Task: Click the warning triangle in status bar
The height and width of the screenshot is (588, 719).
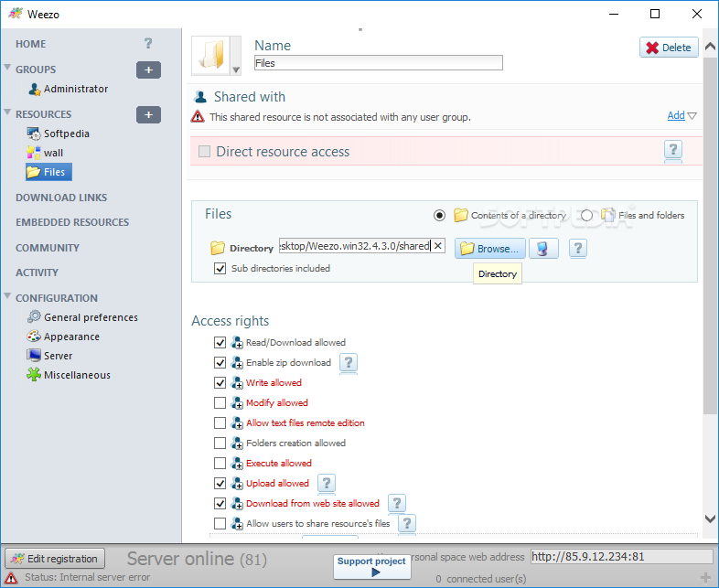Action: (x=11, y=577)
